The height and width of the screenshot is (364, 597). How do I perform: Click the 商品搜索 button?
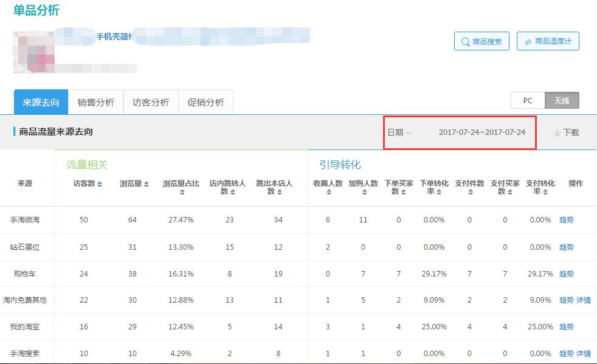coord(481,41)
